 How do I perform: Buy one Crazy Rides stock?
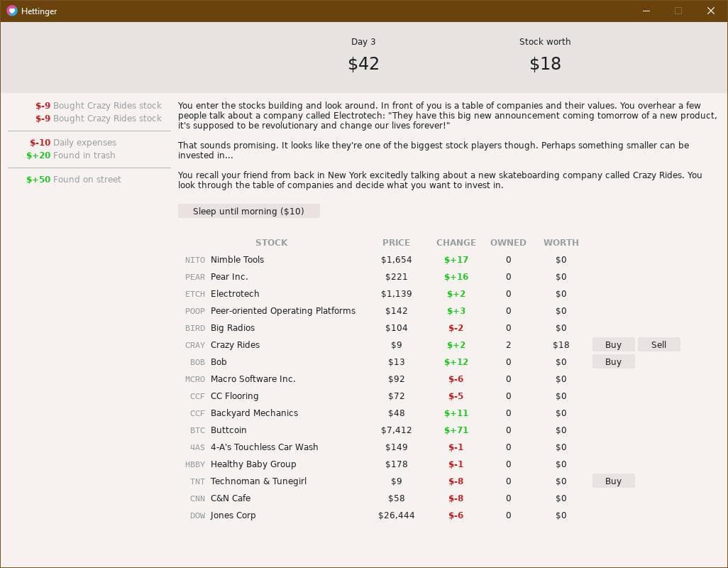(613, 345)
